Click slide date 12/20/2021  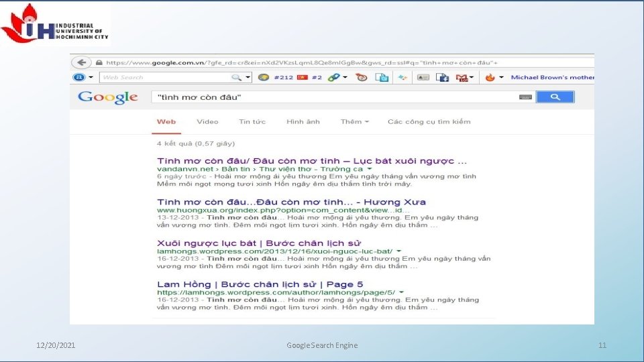click(56, 345)
